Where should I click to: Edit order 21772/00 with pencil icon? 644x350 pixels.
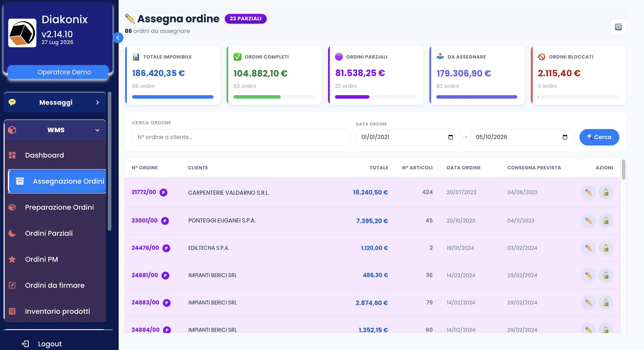click(x=588, y=192)
